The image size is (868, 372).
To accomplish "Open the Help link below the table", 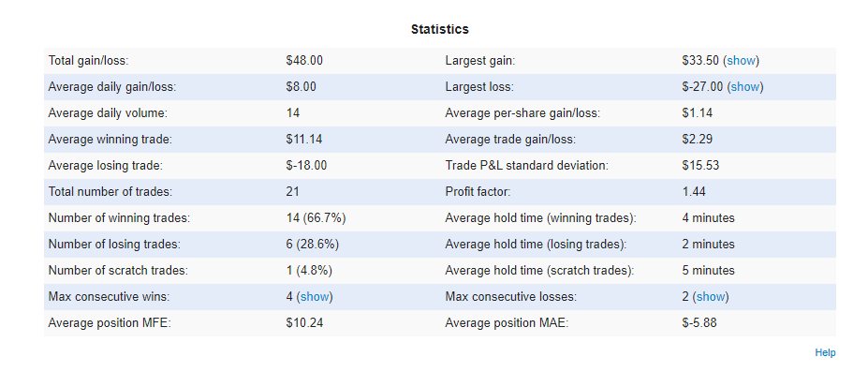I will [825, 352].
